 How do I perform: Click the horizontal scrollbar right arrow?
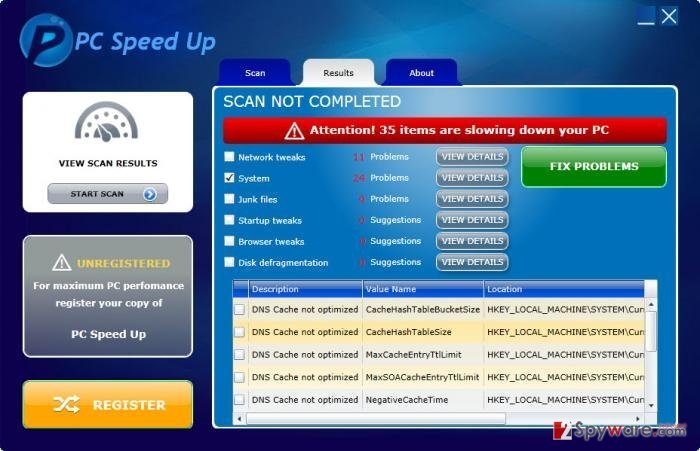pos(638,418)
